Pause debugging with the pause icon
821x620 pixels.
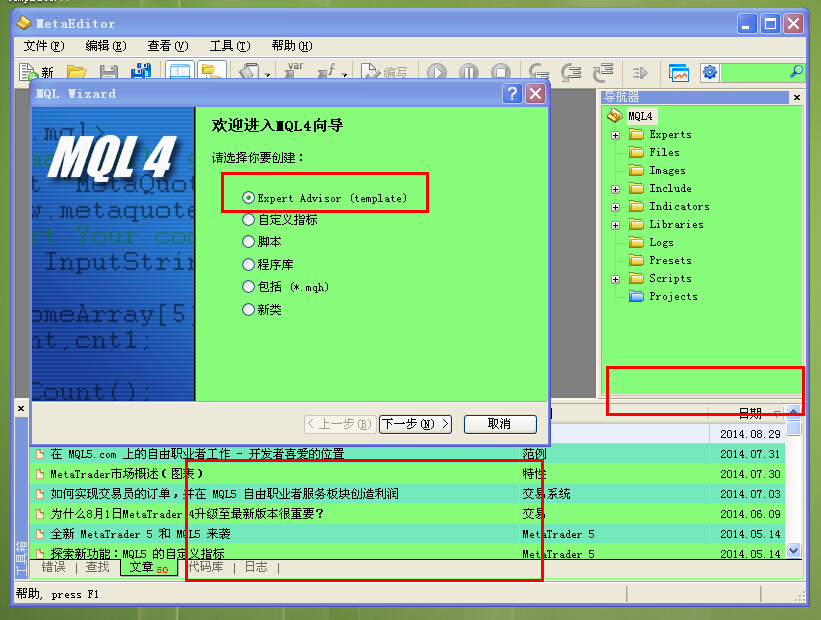pos(469,72)
